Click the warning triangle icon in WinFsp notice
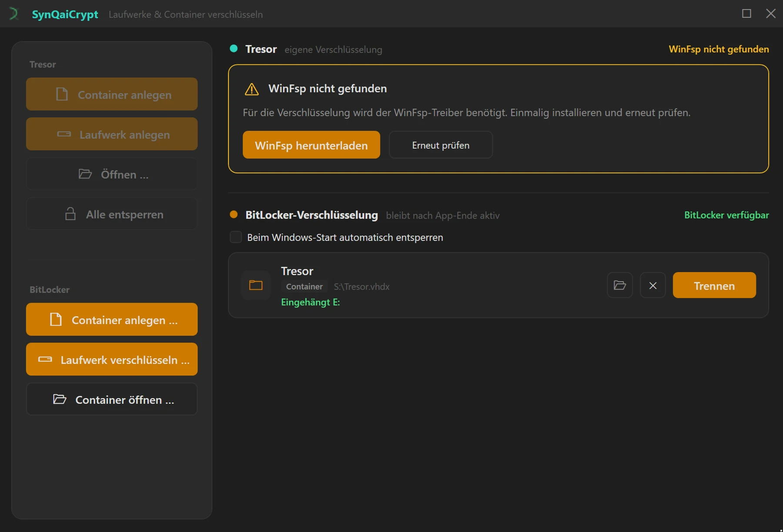783x532 pixels. pyautogui.click(x=251, y=89)
